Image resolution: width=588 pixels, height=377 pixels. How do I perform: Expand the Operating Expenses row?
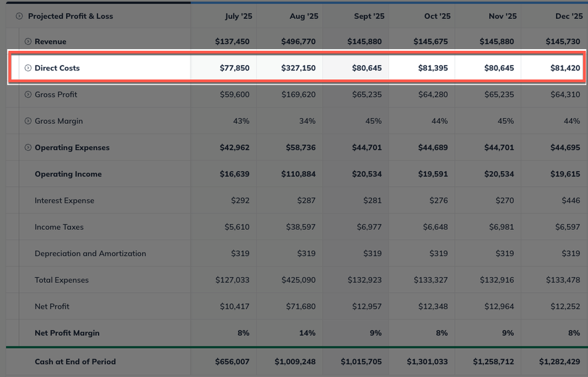click(28, 148)
